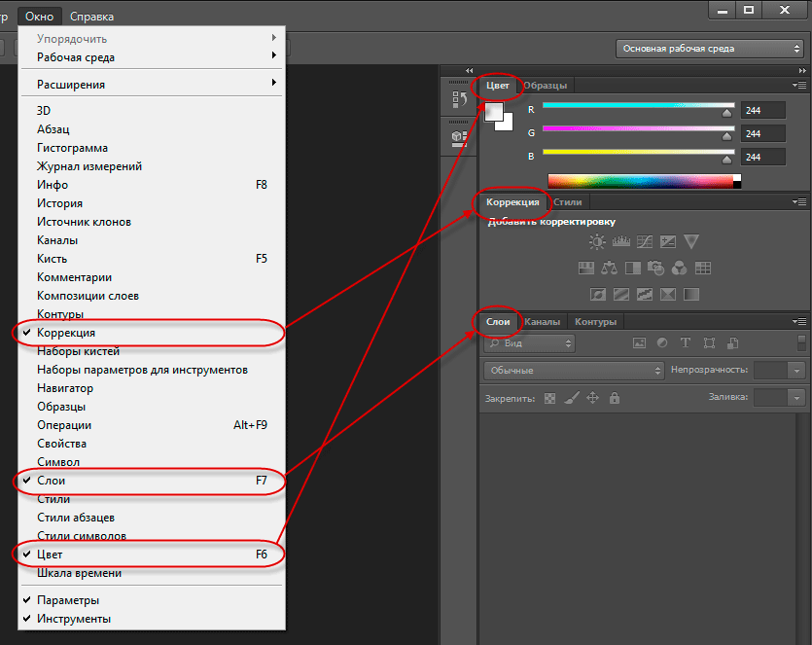Uncheck Коррекция in the Окно menu

click(x=153, y=333)
